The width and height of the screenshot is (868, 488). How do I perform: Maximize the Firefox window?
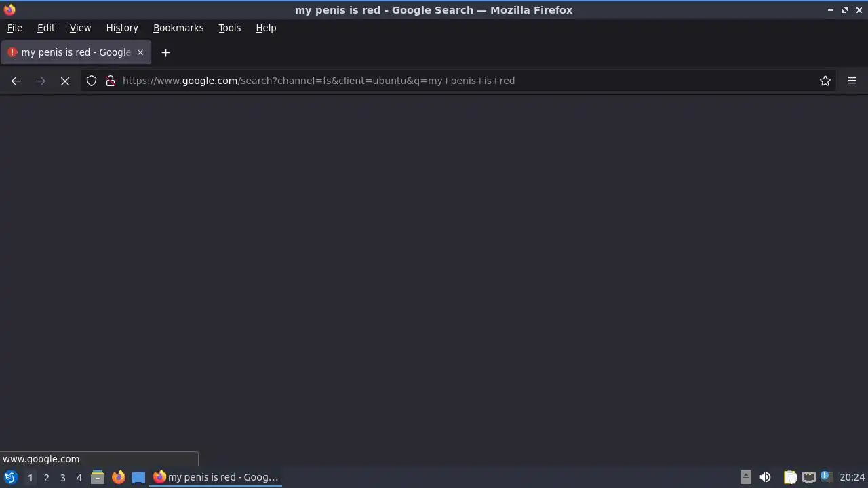click(x=845, y=10)
